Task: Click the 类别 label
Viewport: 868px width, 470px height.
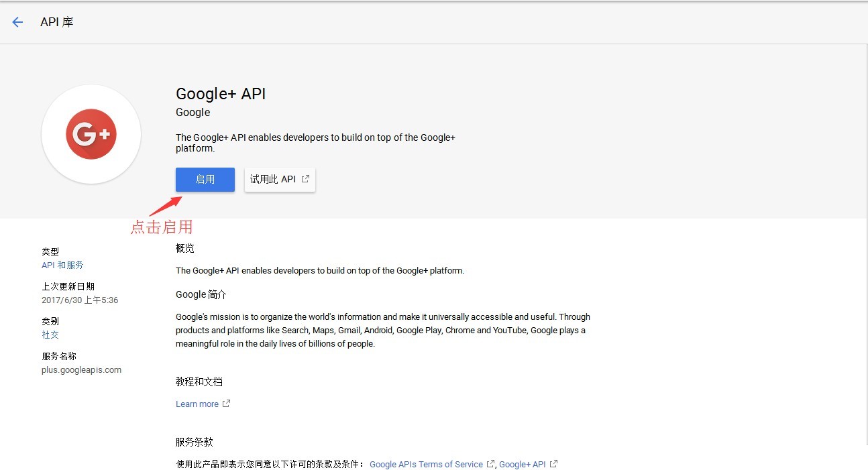Action: pyautogui.click(x=50, y=322)
